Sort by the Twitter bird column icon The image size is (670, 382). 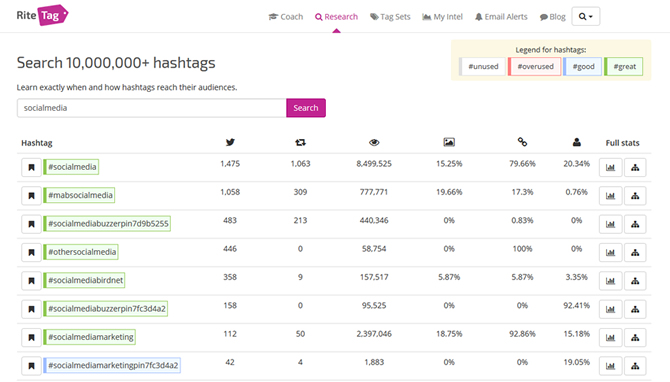(230, 142)
